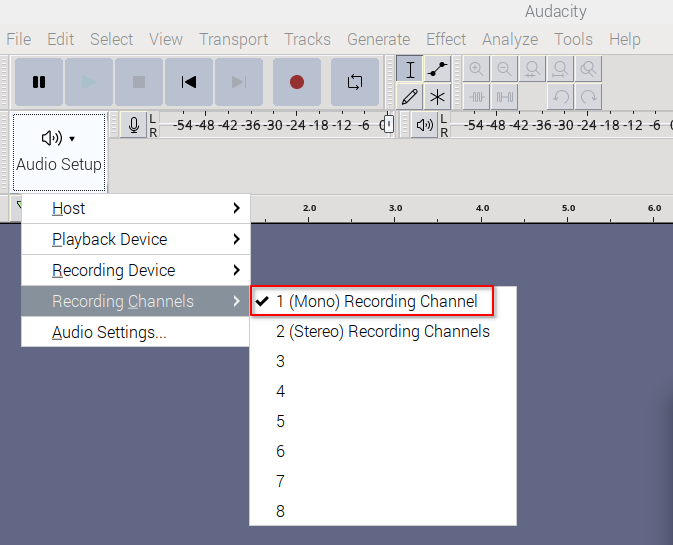The width and height of the screenshot is (673, 545).
Task: Start recording with the red Record button
Action: click(x=297, y=82)
